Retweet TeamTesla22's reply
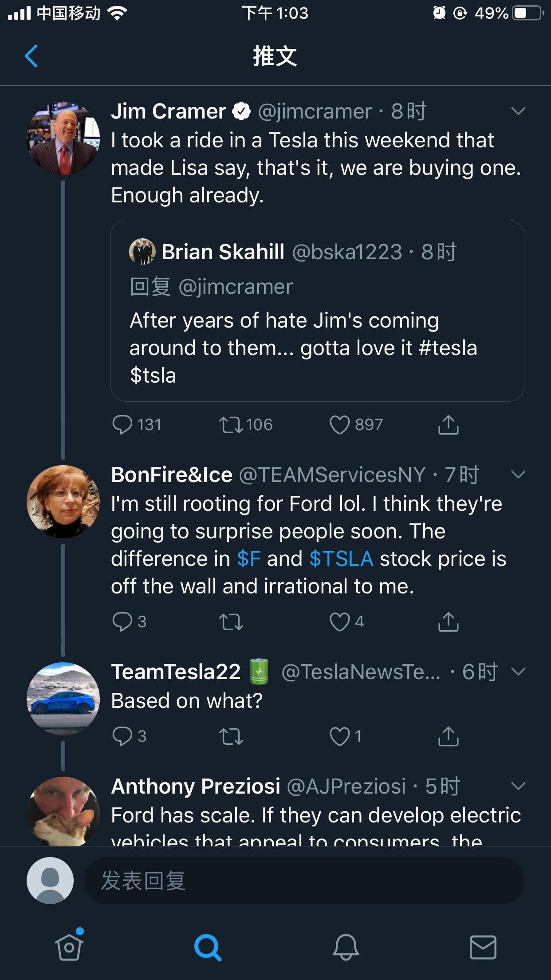 tap(231, 737)
